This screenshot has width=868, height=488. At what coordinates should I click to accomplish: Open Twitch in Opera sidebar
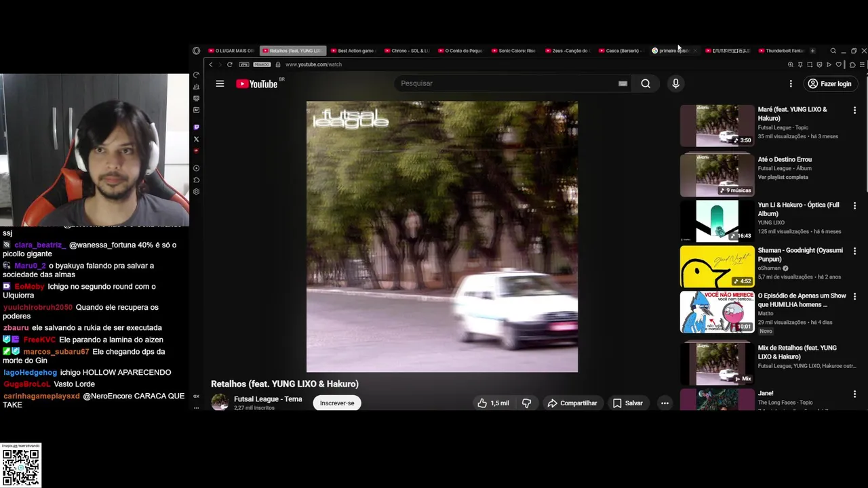pos(196,127)
